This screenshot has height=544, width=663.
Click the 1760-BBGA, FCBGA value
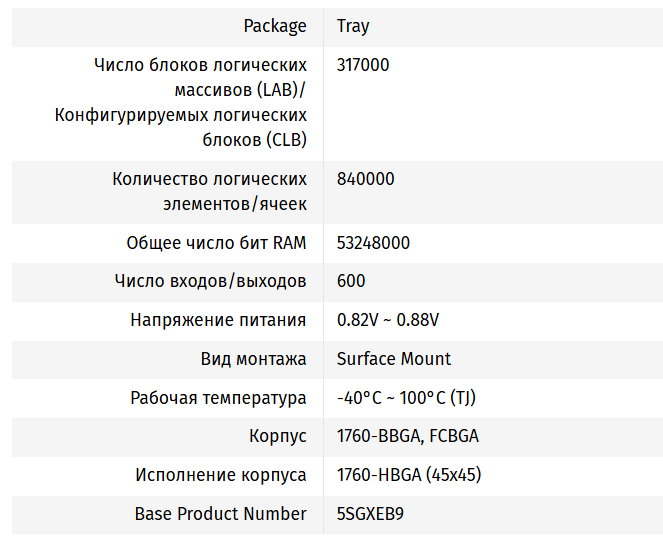pos(407,436)
